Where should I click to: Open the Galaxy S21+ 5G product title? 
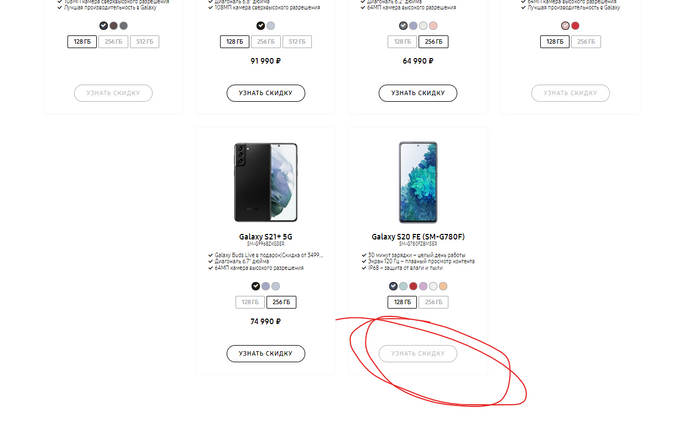coord(266,237)
